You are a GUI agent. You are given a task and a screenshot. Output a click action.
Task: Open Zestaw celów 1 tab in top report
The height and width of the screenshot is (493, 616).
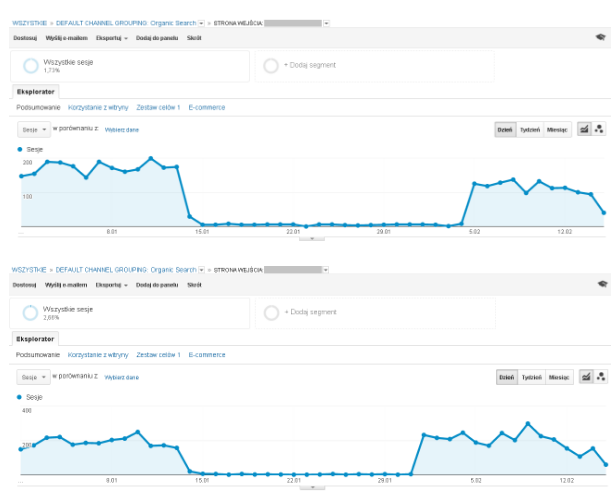pyautogui.click(x=158, y=107)
